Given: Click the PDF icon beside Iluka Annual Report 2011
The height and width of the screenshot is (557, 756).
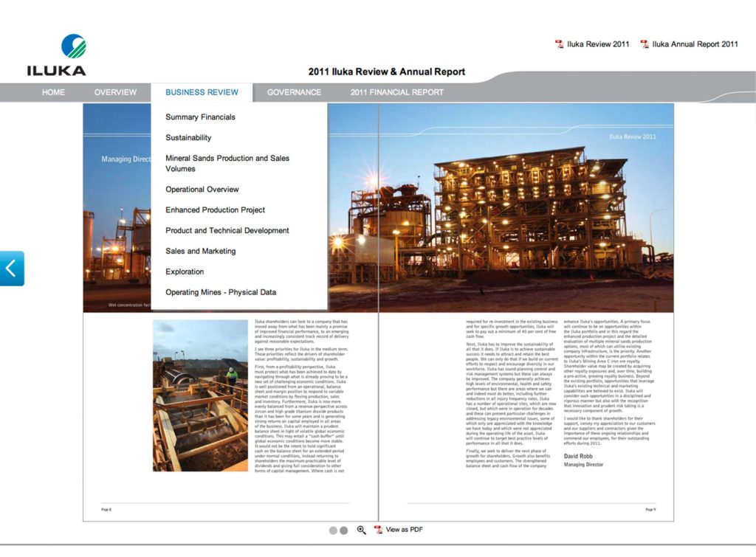Looking at the screenshot, I should click(x=645, y=44).
